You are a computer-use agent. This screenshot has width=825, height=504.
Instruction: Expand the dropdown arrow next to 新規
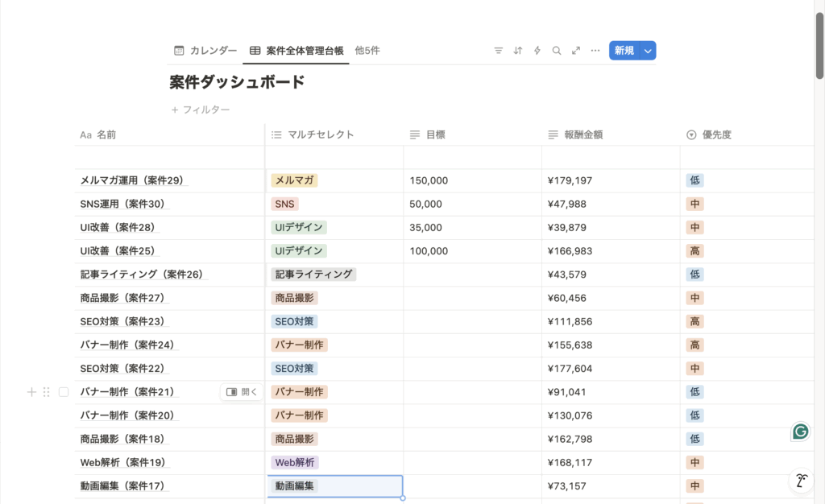tap(648, 51)
